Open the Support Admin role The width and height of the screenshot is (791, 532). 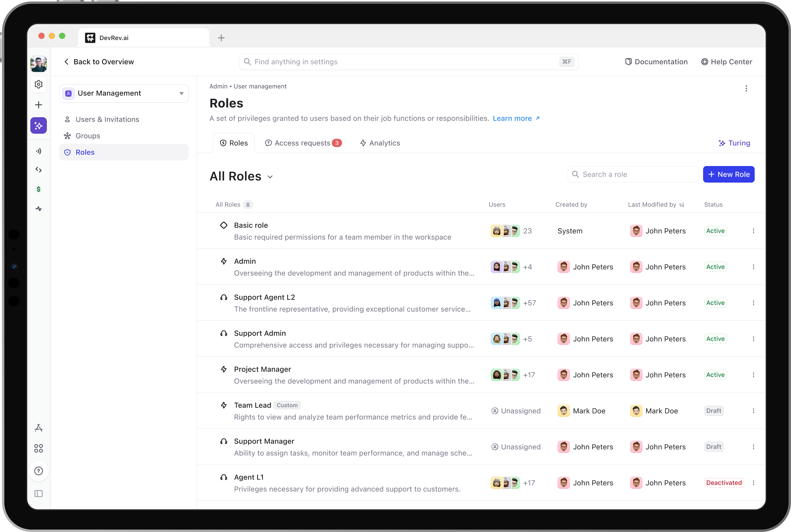[x=260, y=333]
